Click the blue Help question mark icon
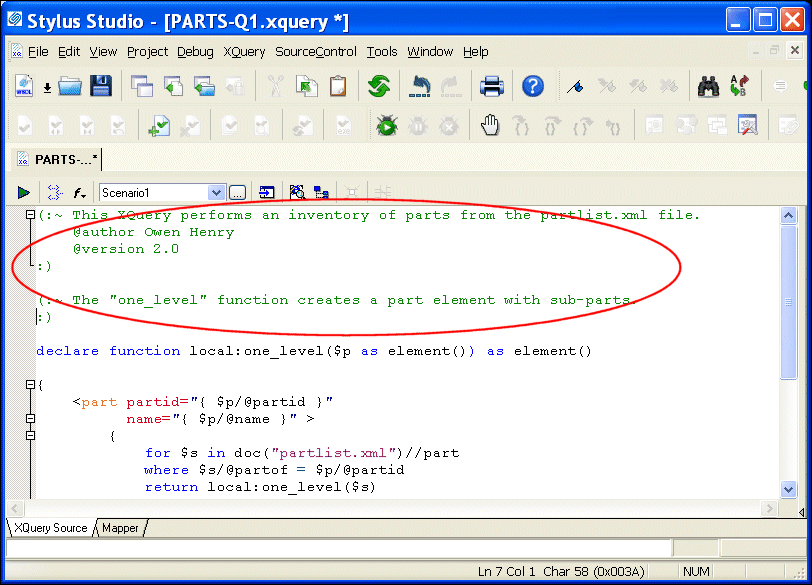Image resolution: width=812 pixels, height=585 pixels. tap(533, 87)
